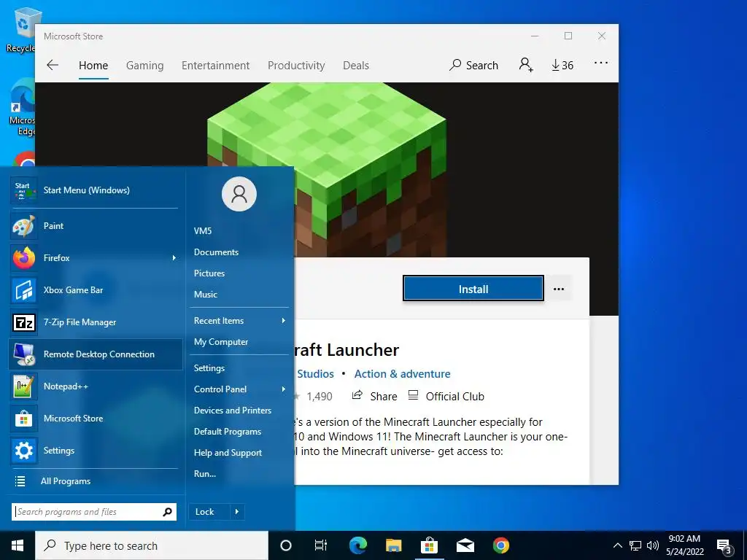Search in Microsoft Store
The image size is (747, 560).
click(x=473, y=65)
